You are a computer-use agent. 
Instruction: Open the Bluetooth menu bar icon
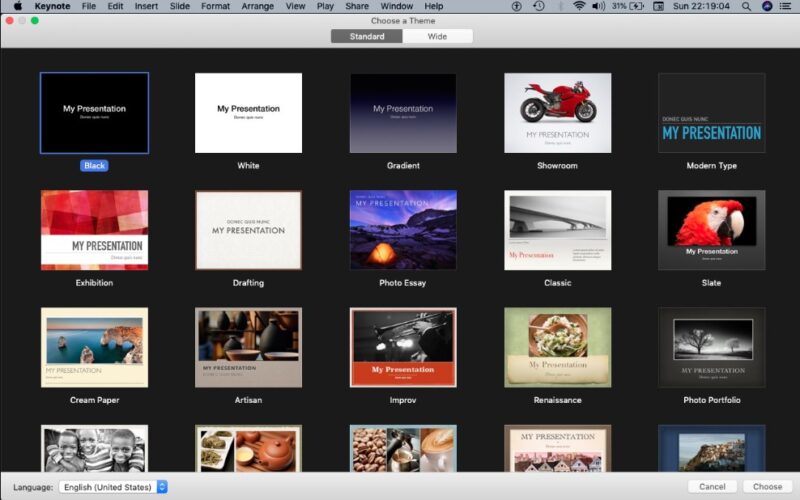point(559,6)
